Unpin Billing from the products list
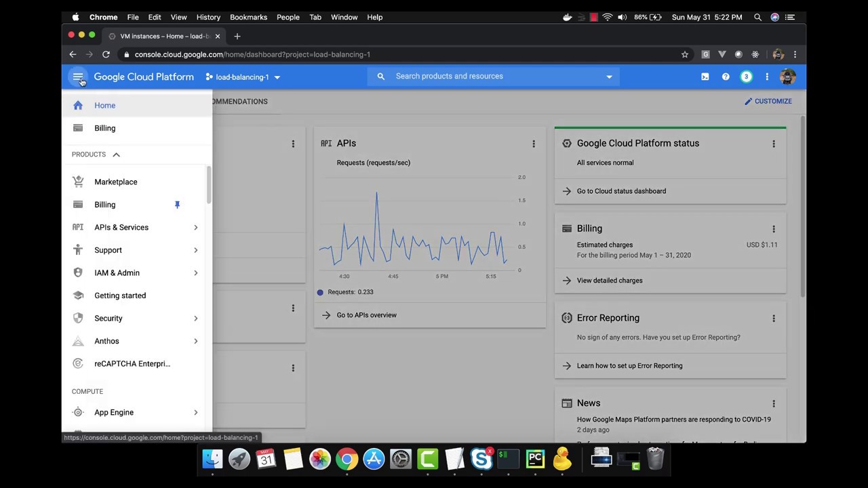Viewport: 868px width, 488px height. point(177,205)
